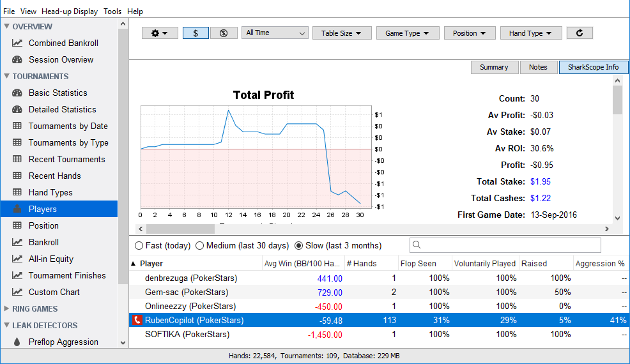Click the Players person icon
This screenshot has width=630, height=364.
(x=17, y=209)
